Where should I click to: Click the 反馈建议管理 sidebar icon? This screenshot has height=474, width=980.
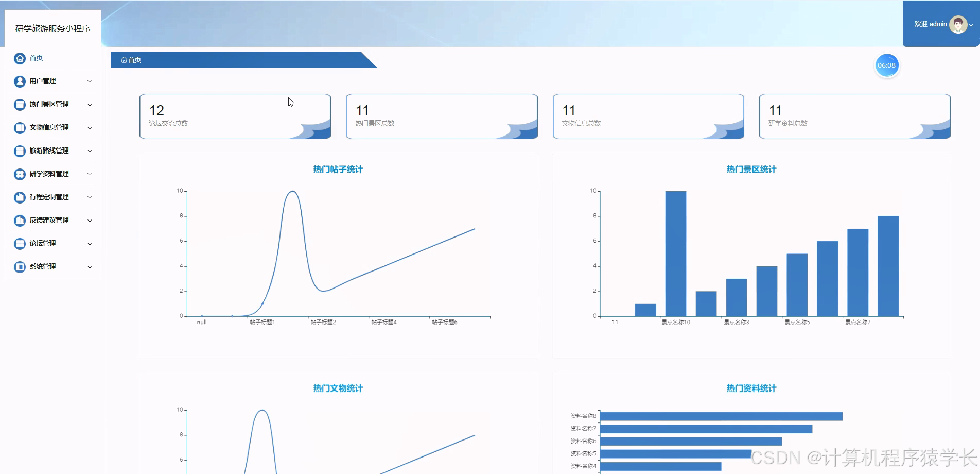point(20,221)
